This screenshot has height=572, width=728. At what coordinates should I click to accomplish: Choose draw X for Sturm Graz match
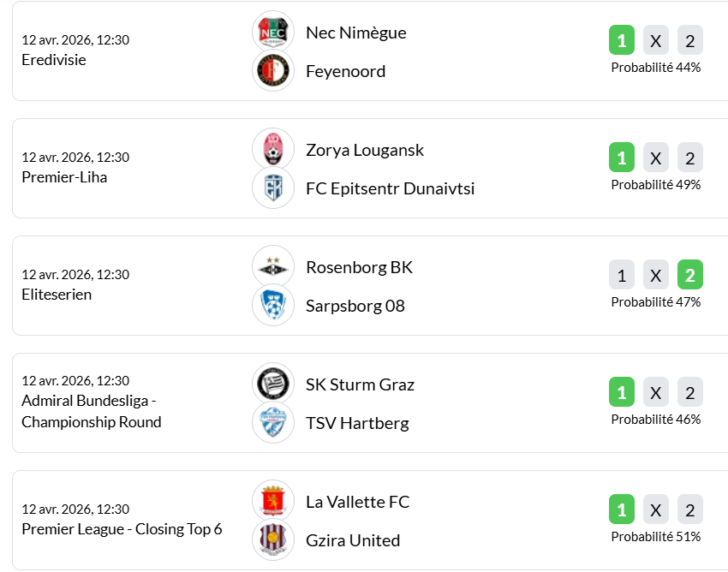(656, 392)
